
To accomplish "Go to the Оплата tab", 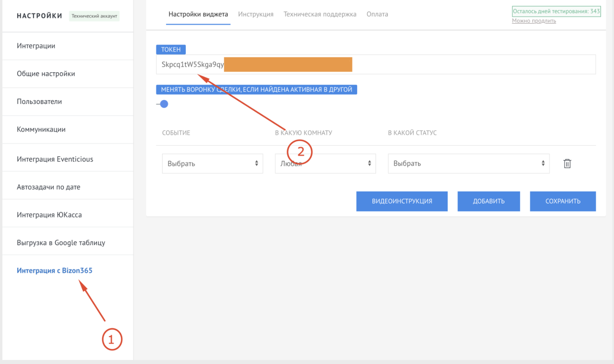I will coord(377,14).
